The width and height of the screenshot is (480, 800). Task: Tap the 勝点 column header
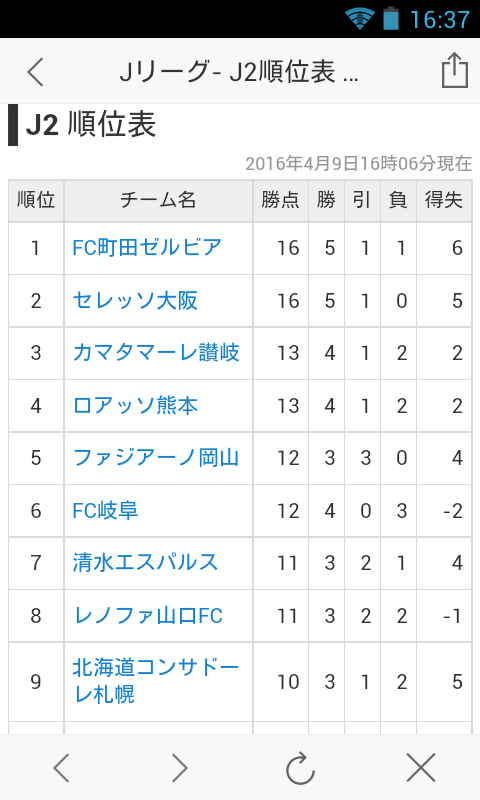pyautogui.click(x=280, y=200)
